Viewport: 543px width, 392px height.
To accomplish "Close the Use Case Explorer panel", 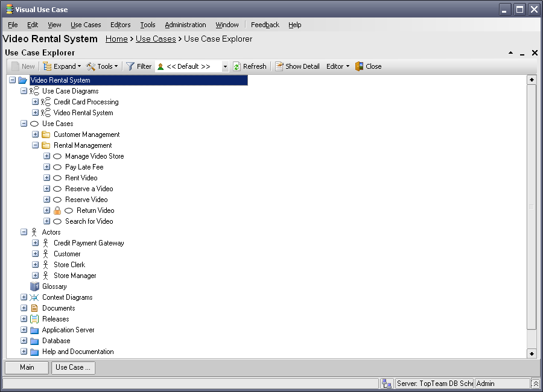I will 535,52.
